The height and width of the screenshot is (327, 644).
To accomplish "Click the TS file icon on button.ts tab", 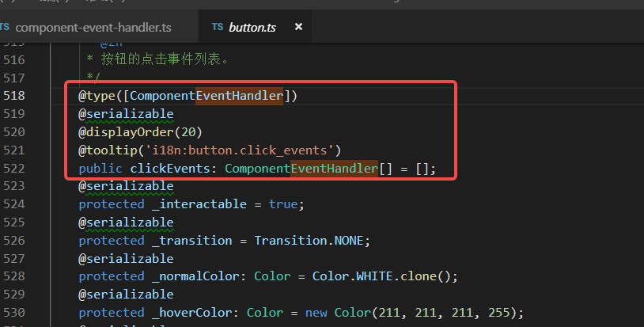I will [x=218, y=27].
